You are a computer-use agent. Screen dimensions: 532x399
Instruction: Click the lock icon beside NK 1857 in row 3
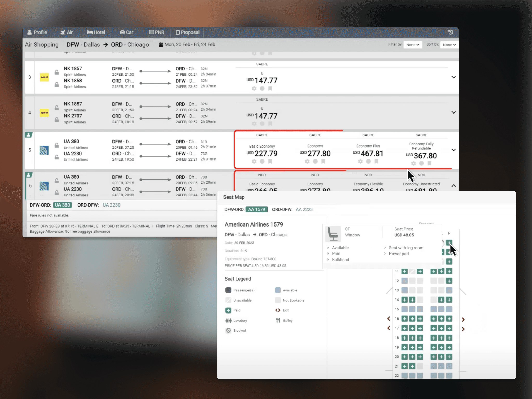click(x=57, y=72)
